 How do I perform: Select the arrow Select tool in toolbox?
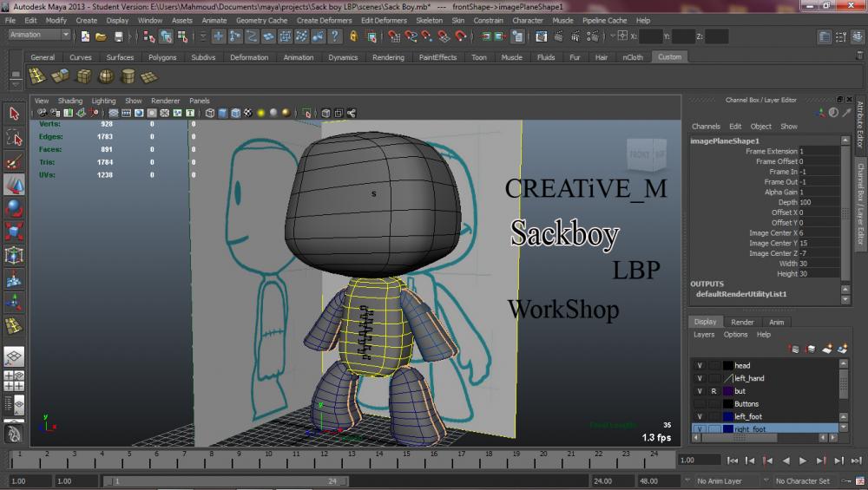[x=14, y=114]
